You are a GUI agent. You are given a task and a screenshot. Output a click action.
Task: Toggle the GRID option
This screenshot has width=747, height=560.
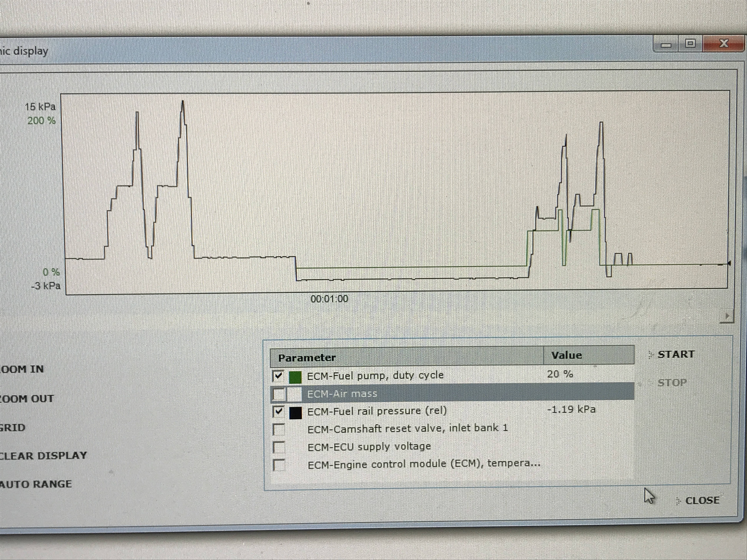[x=12, y=428]
